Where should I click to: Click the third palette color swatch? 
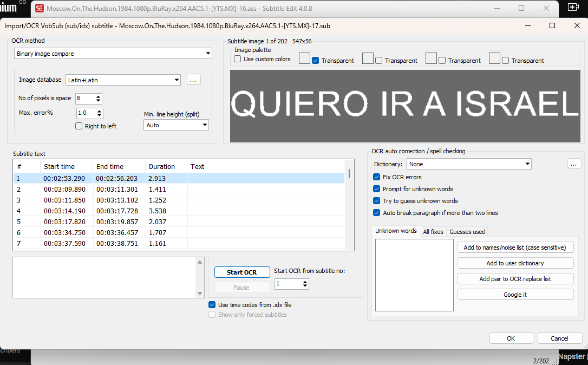click(x=431, y=58)
